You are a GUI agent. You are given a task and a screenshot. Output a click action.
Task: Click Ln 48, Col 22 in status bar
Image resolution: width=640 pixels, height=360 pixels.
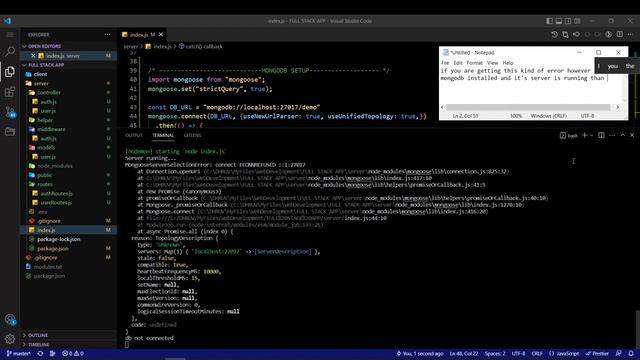coord(464,353)
